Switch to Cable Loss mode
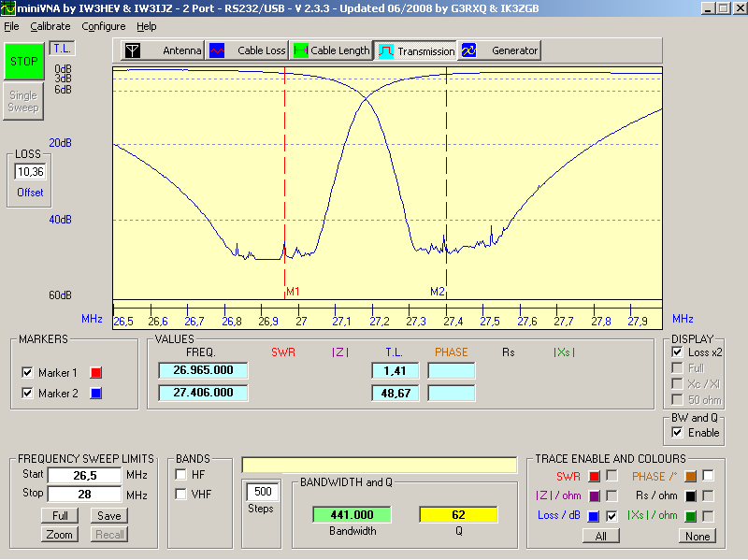The image size is (748, 560). click(x=248, y=50)
